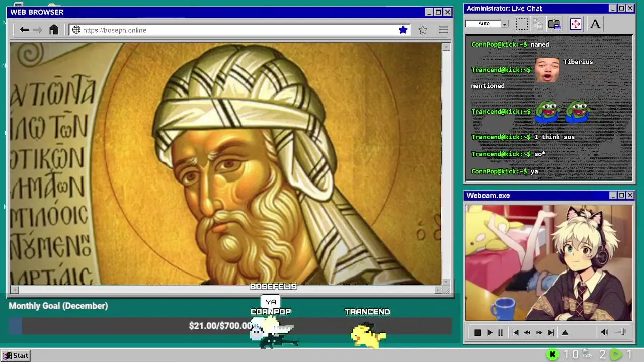Screen dimensions: 644x362
Task: Click play in the Webcam.exe controls
Action: (490, 332)
